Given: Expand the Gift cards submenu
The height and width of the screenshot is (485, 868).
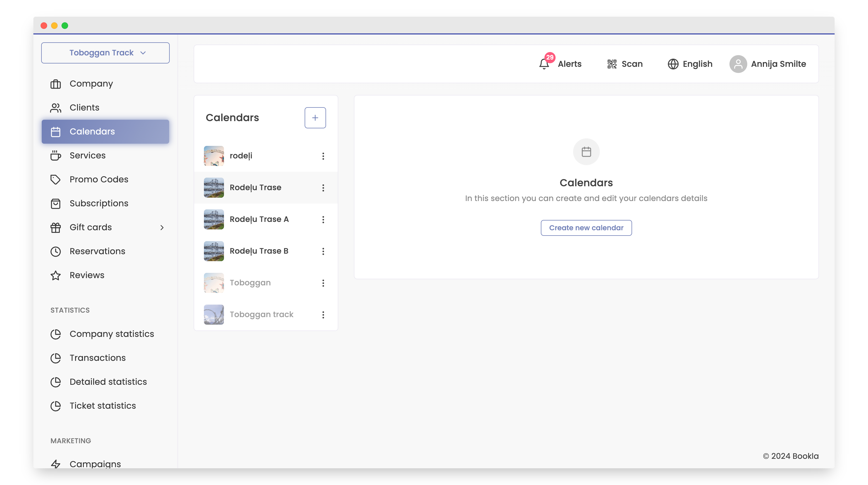Looking at the screenshot, I should (162, 227).
